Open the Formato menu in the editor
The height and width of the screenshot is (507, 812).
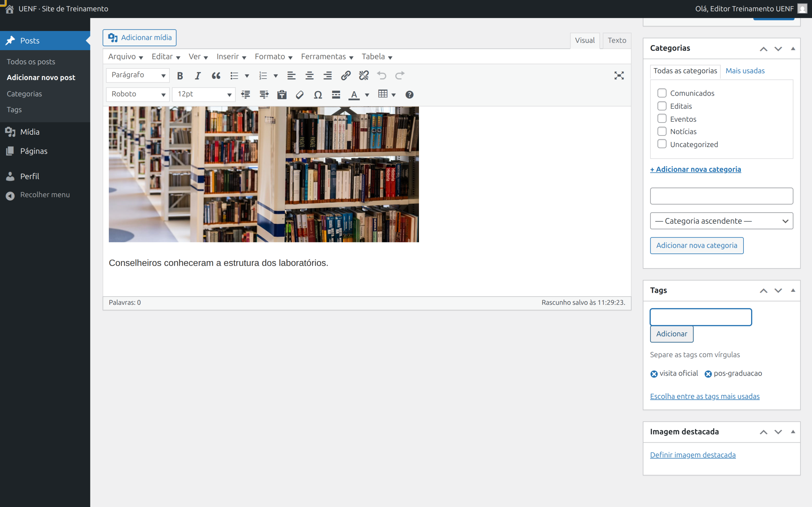click(273, 57)
